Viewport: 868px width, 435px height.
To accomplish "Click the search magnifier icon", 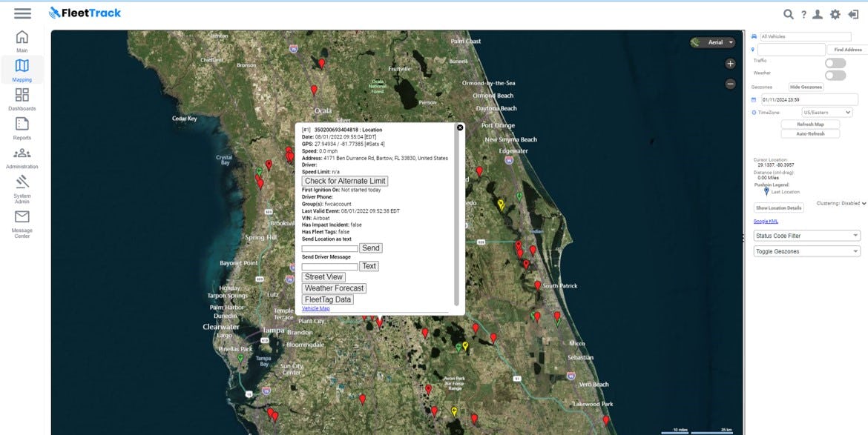I will click(x=789, y=14).
